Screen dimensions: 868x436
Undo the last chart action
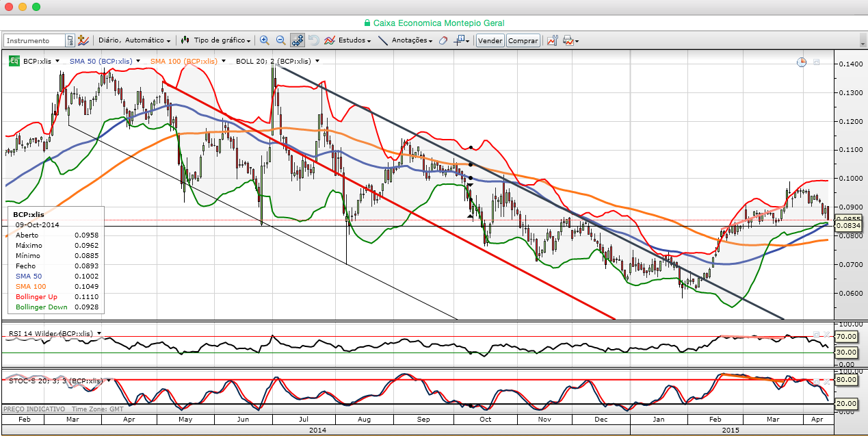314,40
